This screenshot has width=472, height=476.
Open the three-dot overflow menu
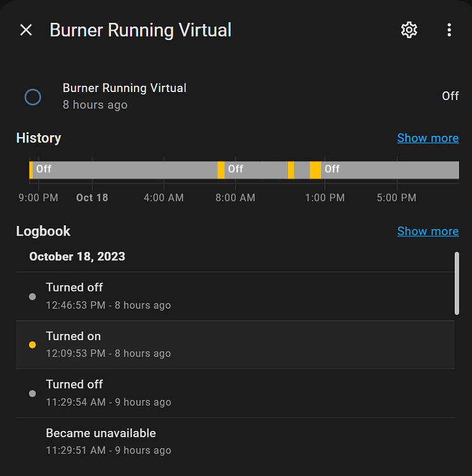[449, 30]
